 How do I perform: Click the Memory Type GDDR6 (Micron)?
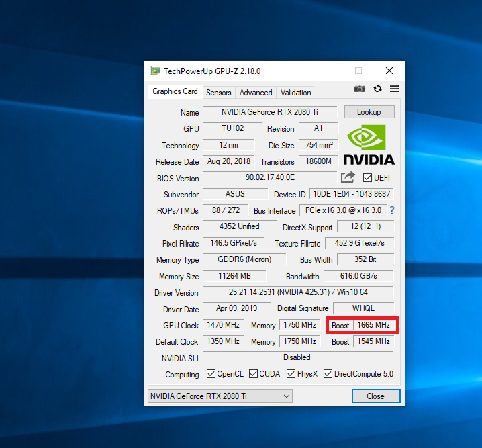(x=244, y=259)
